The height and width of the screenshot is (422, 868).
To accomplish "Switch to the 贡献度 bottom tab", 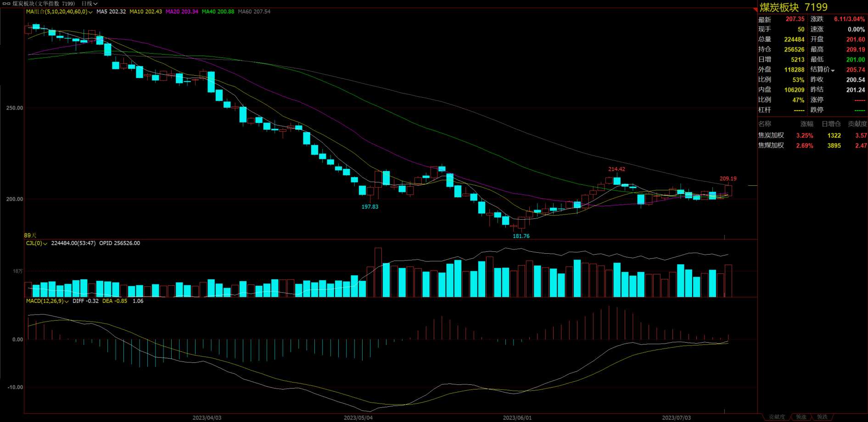I will click(x=777, y=417).
